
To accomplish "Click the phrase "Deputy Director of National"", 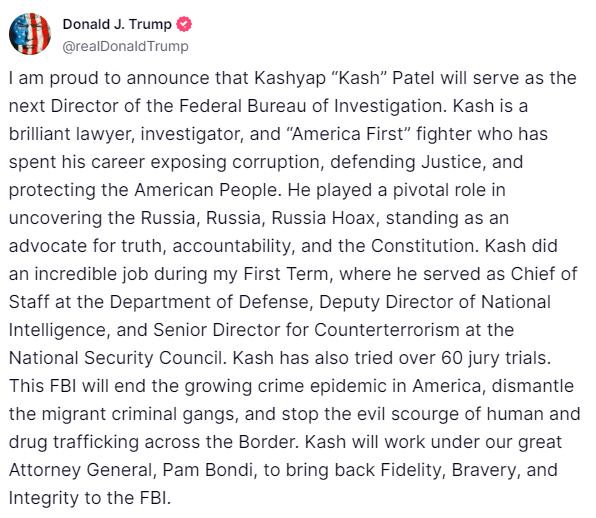I will click(x=435, y=302).
